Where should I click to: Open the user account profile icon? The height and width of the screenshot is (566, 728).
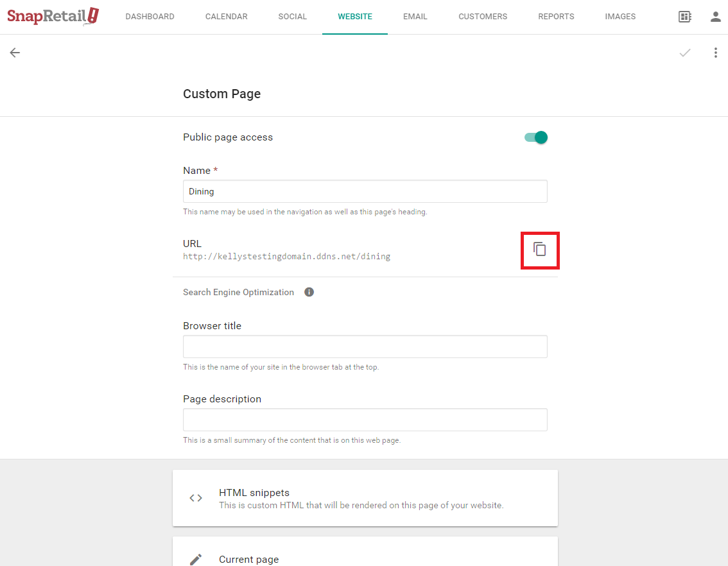716,17
